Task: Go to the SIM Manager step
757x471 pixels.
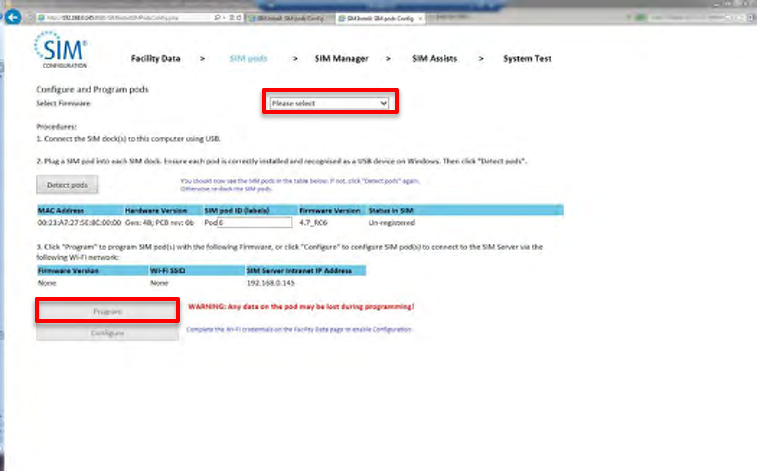Action: click(x=341, y=58)
